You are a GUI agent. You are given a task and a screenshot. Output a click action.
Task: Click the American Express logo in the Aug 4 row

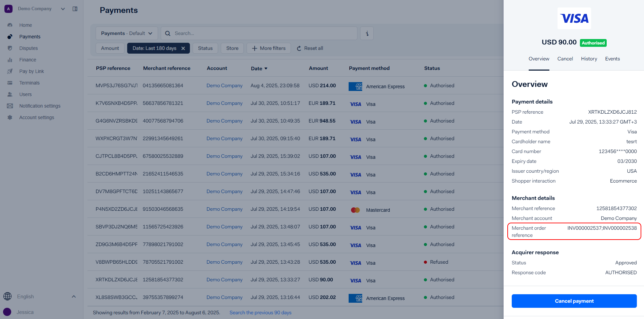[x=355, y=86]
